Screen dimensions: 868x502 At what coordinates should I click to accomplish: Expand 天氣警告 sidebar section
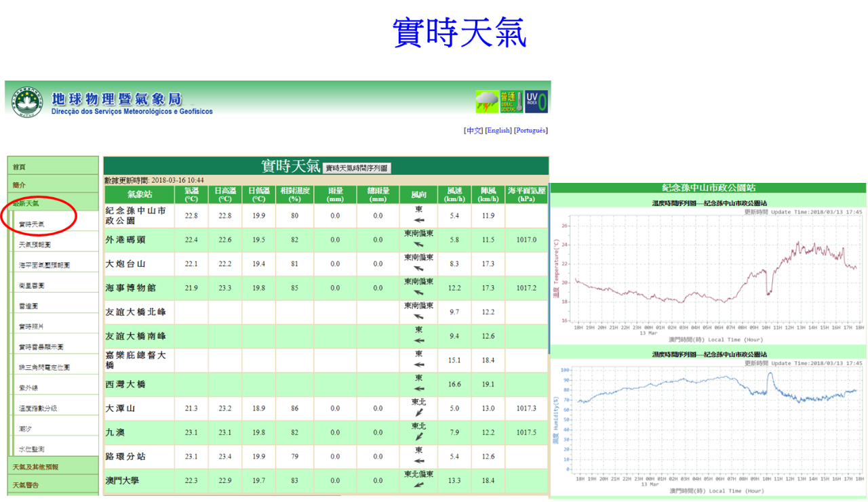pos(26,485)
